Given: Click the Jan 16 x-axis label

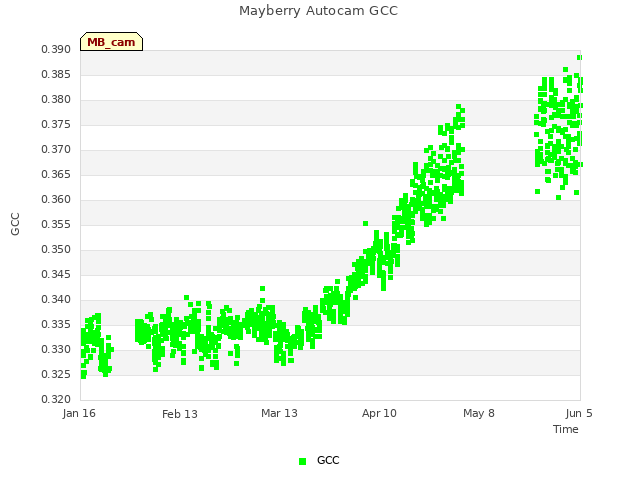Looking at the screenshot, I should pyautogui.click(x=79, y=413).
